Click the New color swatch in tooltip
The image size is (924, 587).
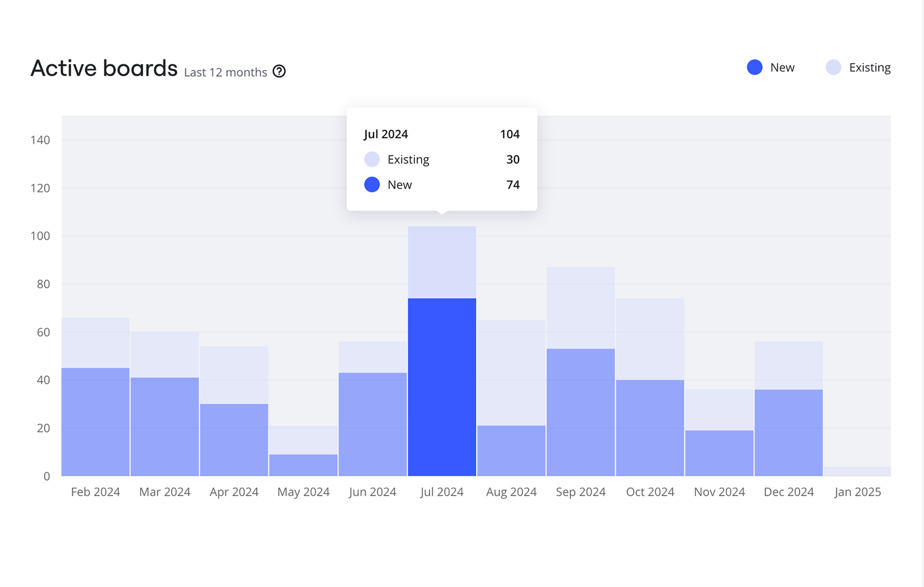(372, 185)
